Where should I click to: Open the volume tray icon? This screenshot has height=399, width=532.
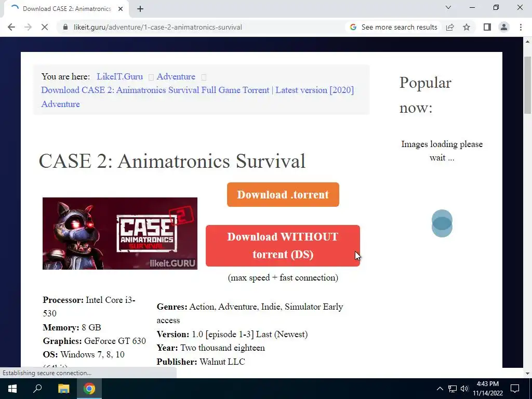pyautogui.click(x=464, y=389)
